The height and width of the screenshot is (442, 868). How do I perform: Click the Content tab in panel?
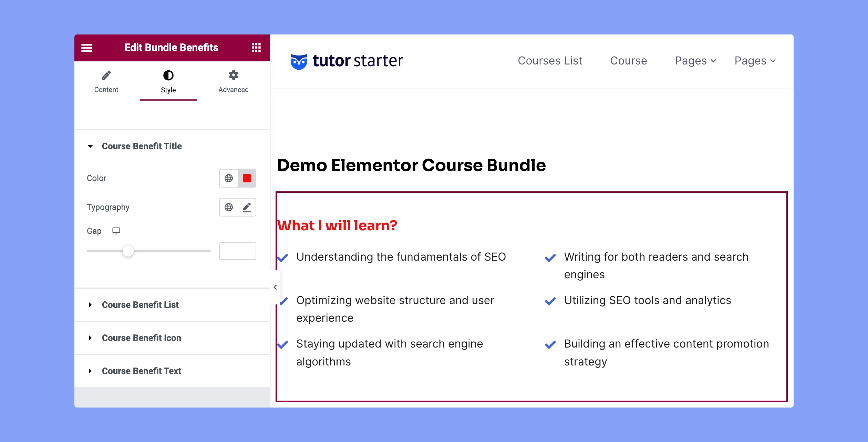[106, 81]
